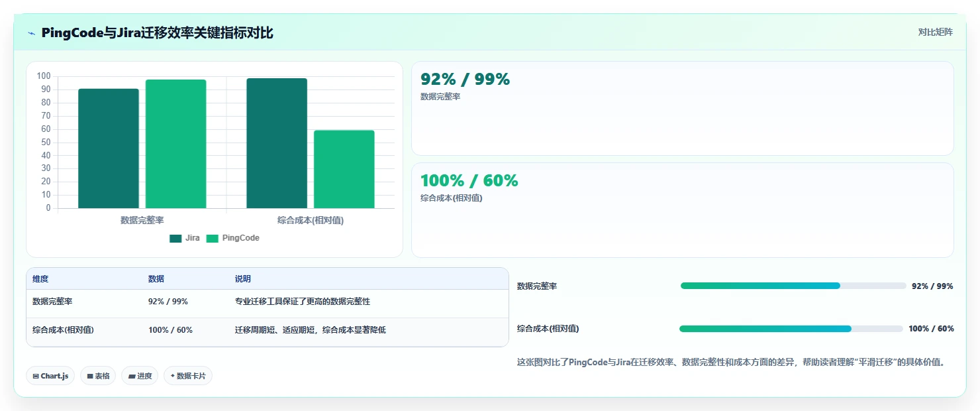Viewport: 980px width, 411px height.
Task: Click table cell 100% / 60%
Action: pos(170,330)
